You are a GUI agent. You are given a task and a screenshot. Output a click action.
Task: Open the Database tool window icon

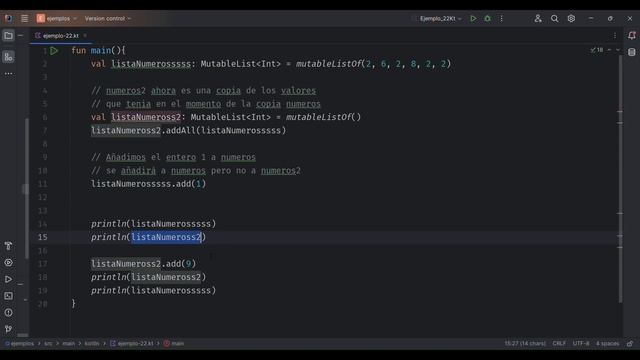632,52
